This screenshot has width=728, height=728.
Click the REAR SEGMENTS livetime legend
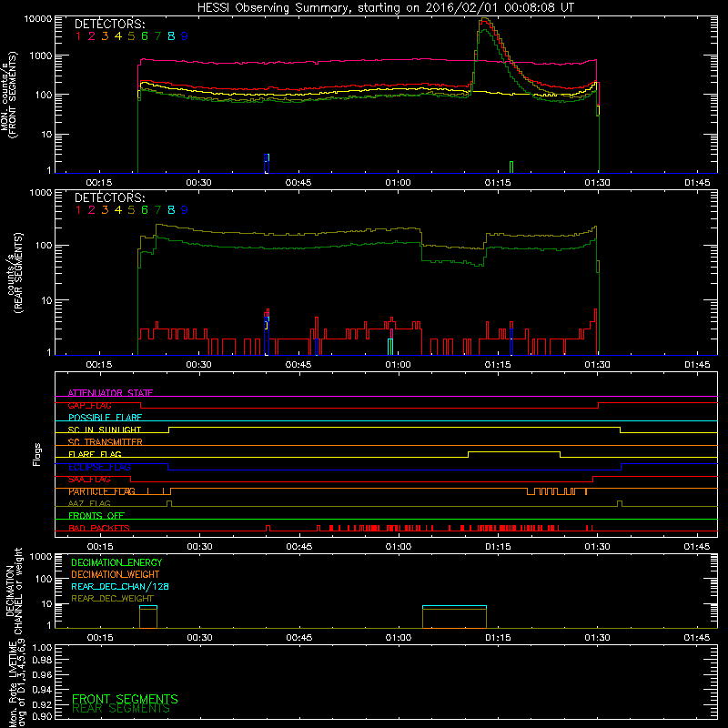tap(121, 709)
